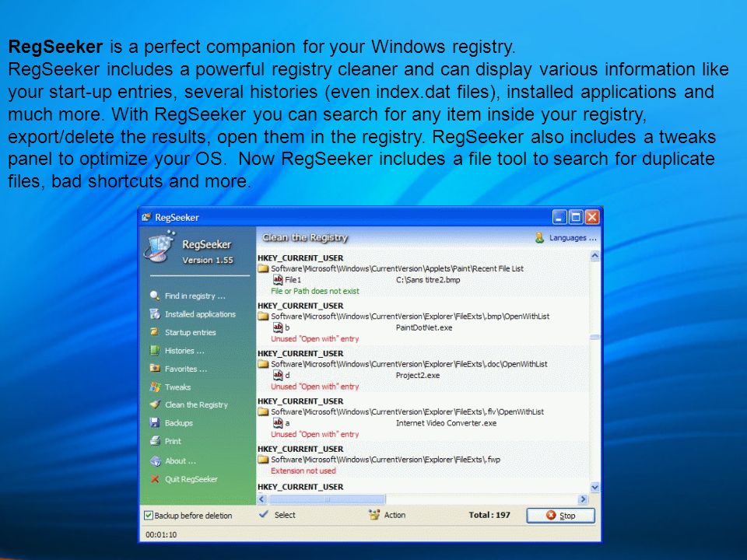This screenshot has width=747, height=560.
Task: Select the 'Internet Video Converter.exe' value
Action: [446, 423]
